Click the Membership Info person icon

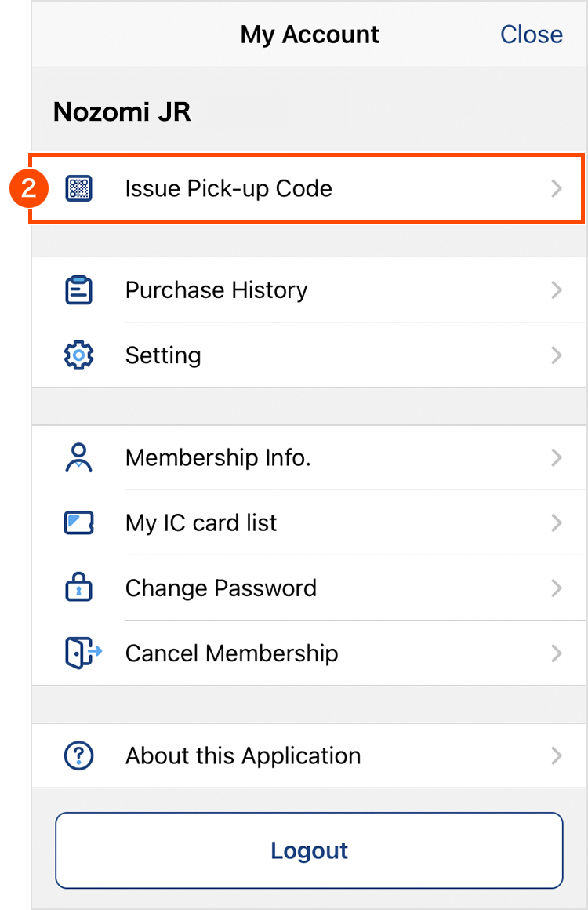(78, 457)
